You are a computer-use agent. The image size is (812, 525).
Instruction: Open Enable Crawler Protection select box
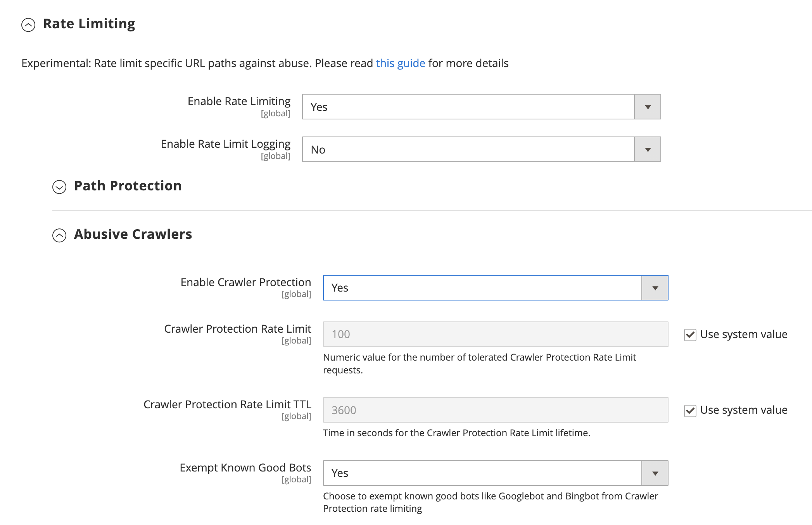(482, 288)
